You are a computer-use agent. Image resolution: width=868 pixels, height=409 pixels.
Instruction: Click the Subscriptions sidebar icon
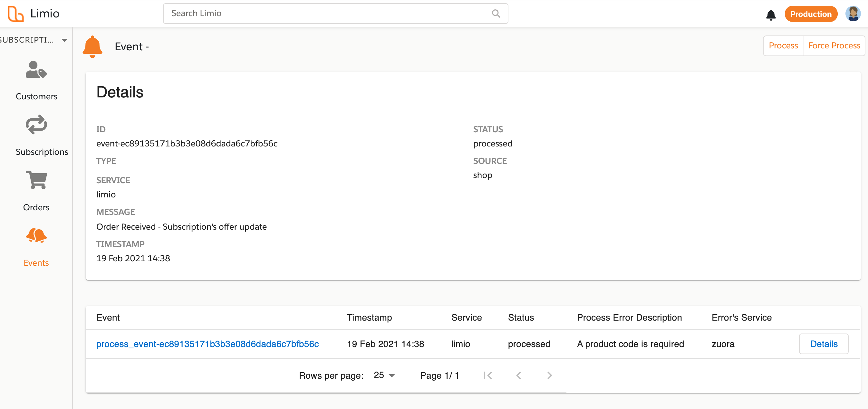click(36, 125)
